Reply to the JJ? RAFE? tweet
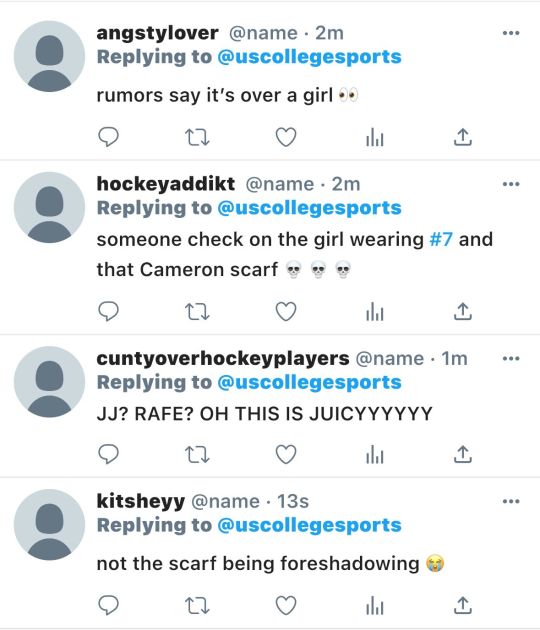The width and height of the screenshot is (540, 630). tap(108, 454)
